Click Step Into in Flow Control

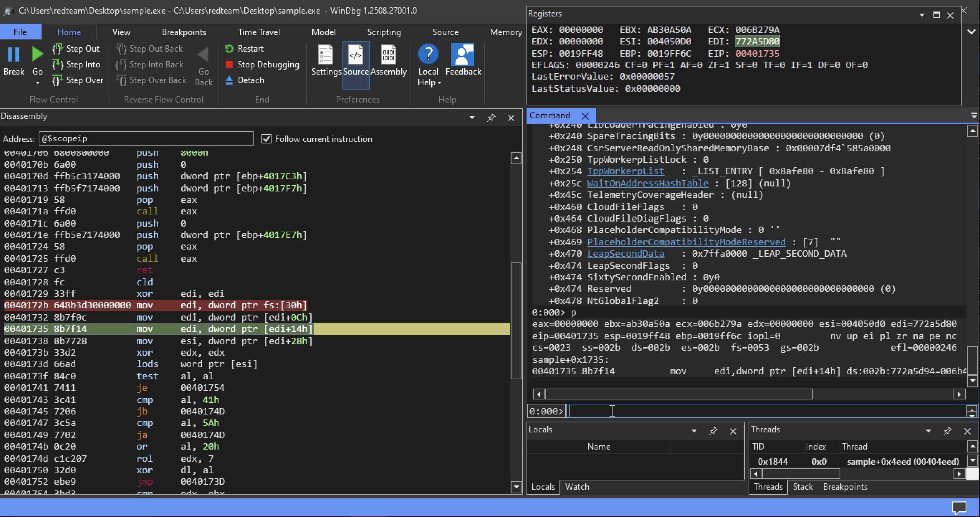coord(76,65)
